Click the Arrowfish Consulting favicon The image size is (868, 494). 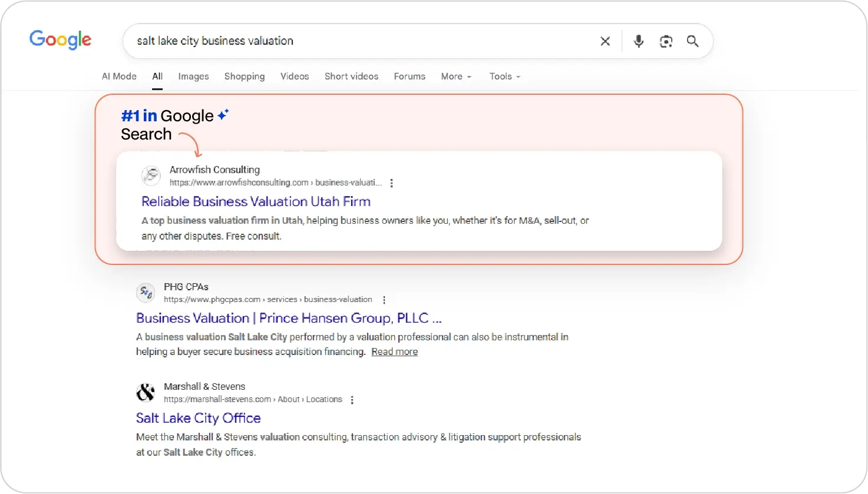(151, 175)
